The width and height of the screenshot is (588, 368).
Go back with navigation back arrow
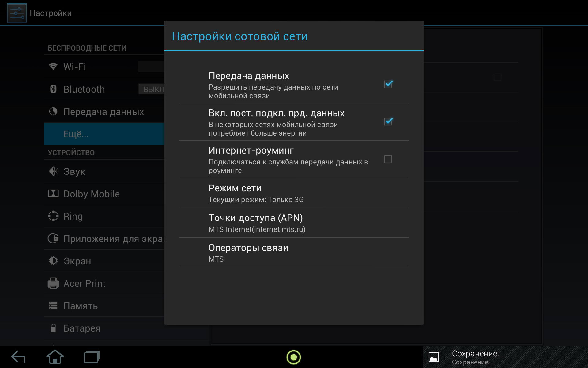point(18,357)
